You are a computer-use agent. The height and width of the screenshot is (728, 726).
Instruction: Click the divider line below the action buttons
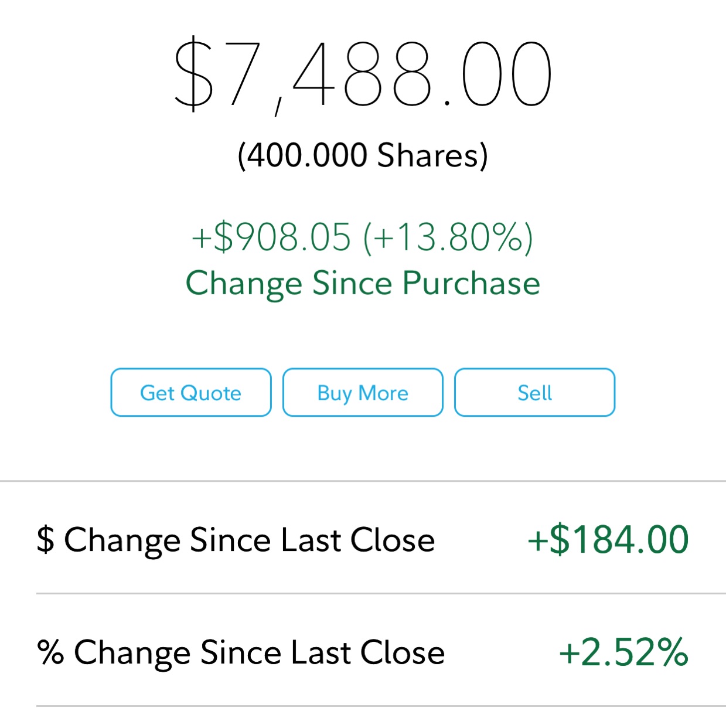pyautogui.click(x=363, y=481)
